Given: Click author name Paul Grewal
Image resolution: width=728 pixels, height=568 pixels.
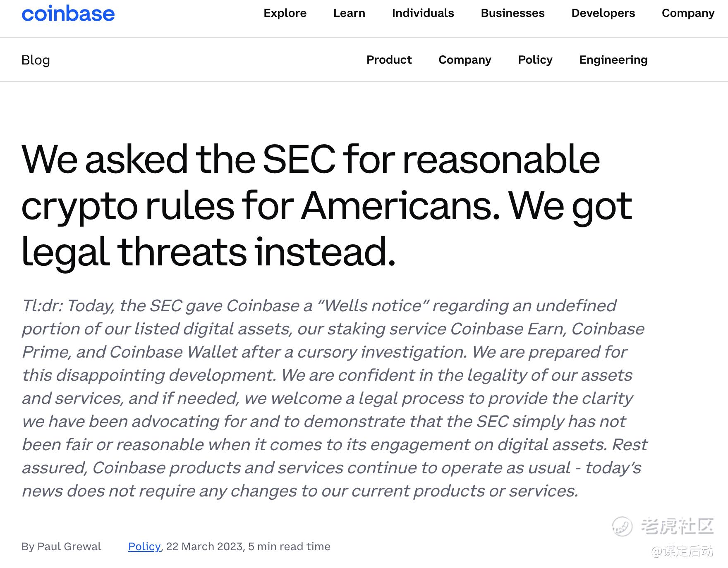Looking at the screenshot, I should 69,547.
